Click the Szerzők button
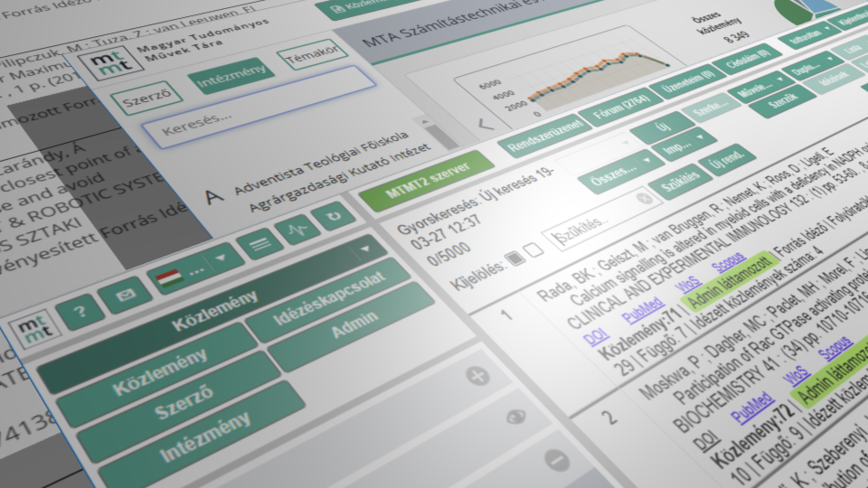This screenshot has width=868, height=488. (783, 100)
